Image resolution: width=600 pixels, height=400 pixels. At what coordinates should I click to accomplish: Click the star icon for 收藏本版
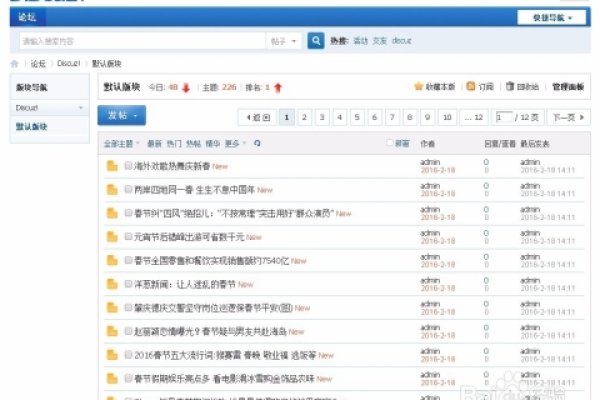tap(418, 87)
